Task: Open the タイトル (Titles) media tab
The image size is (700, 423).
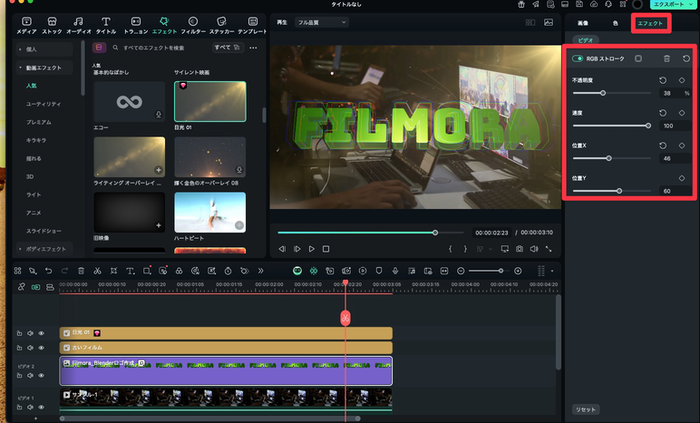Action: coord(105,24)
